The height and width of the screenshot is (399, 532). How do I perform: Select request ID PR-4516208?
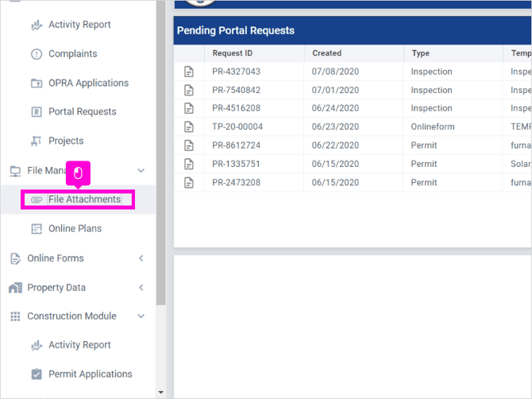click(236, 108)
